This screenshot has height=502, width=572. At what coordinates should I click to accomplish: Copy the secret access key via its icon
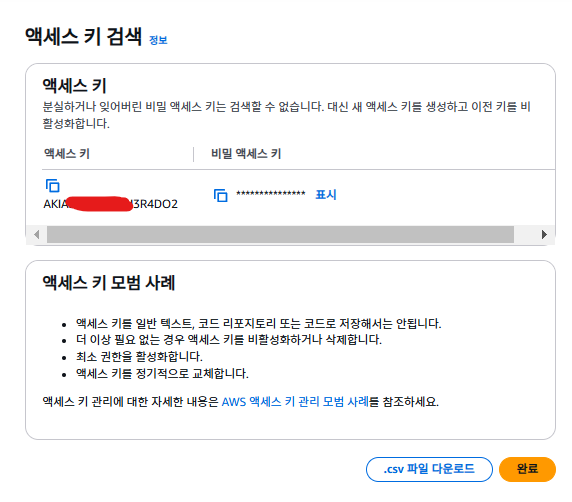pos(221,195)
